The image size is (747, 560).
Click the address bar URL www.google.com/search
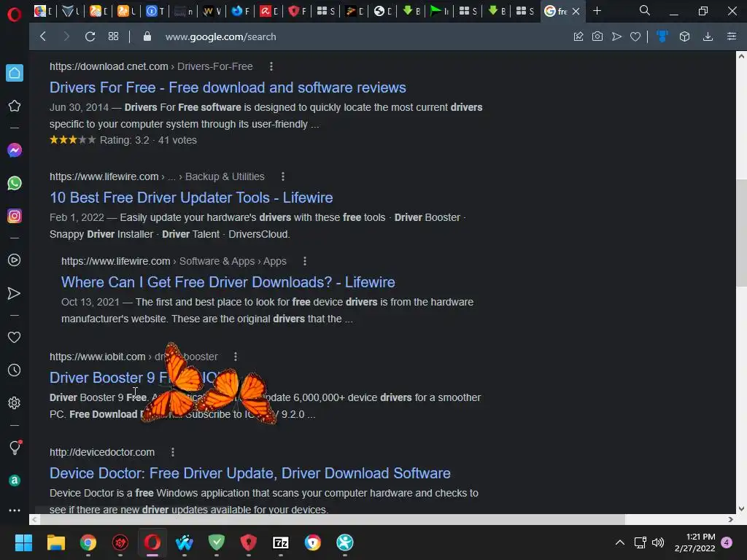220,36
